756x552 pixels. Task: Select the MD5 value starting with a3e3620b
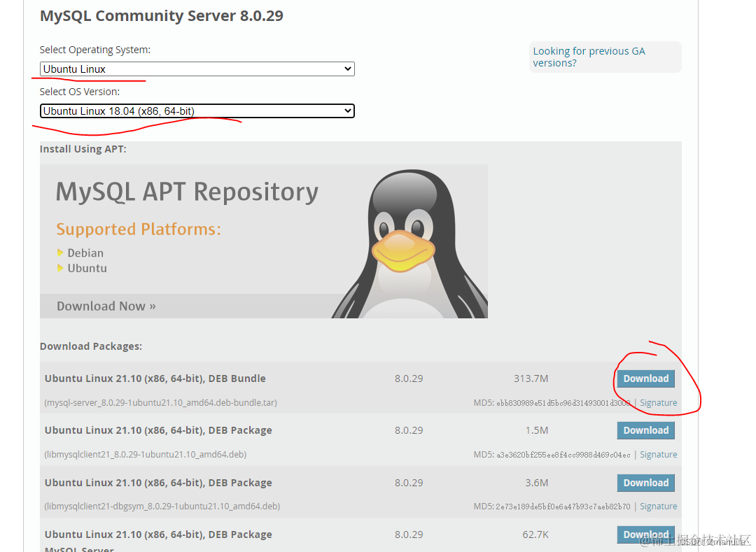(563, 455)
